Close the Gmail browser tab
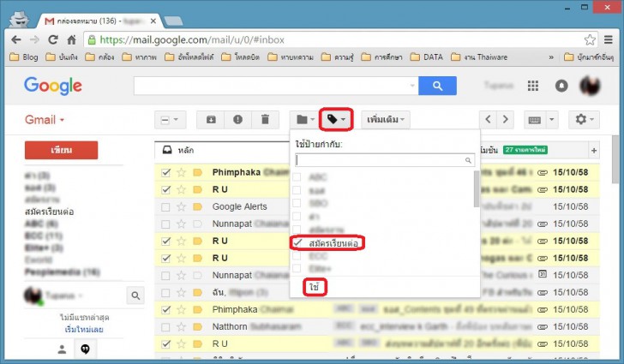This screenshot has height=364, width=624. pyautogui.click(x=153, y=21)
